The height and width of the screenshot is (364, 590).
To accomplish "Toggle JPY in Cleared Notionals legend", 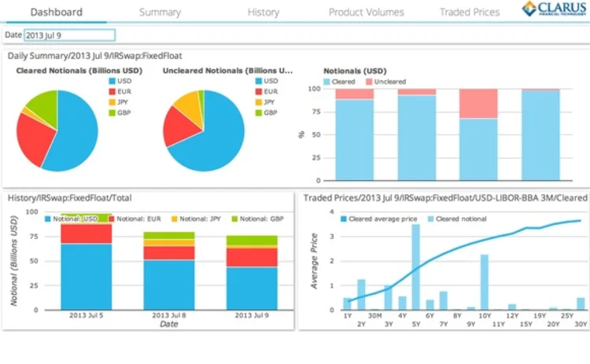I will click(119, 102).
